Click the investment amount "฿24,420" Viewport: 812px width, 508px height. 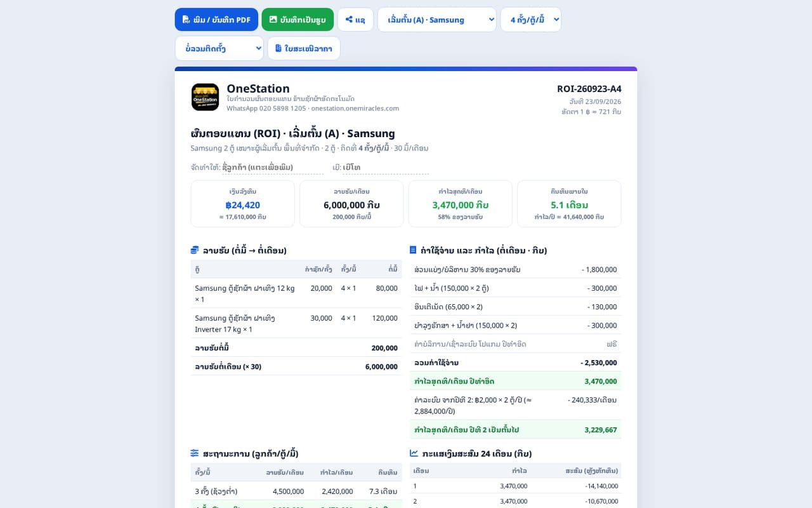pyautogui.click(x=243, y=205)
